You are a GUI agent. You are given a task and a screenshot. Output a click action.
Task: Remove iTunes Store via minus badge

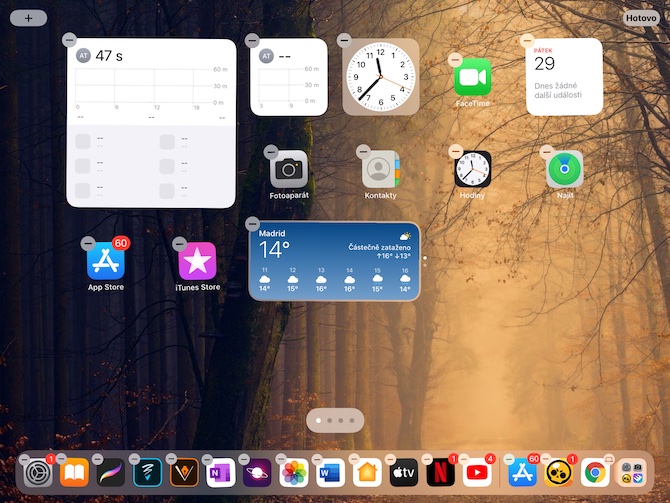(x=179, y=244)
